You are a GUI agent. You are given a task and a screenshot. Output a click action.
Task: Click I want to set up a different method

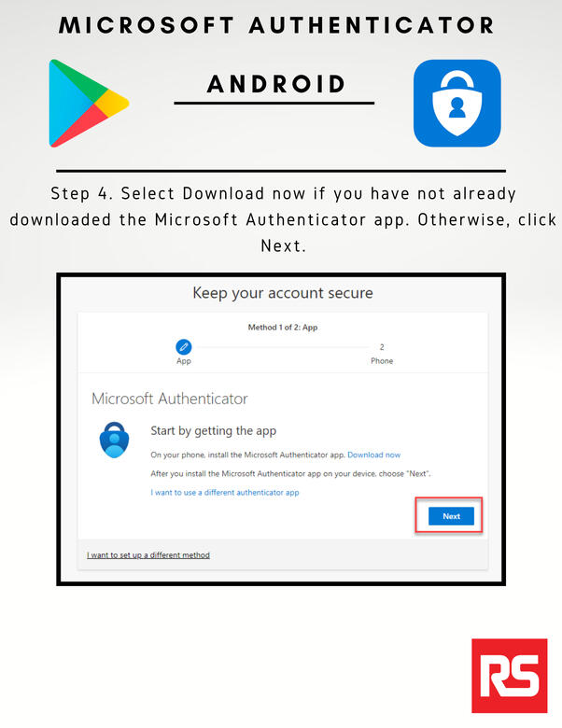click(x=148, y=554)
